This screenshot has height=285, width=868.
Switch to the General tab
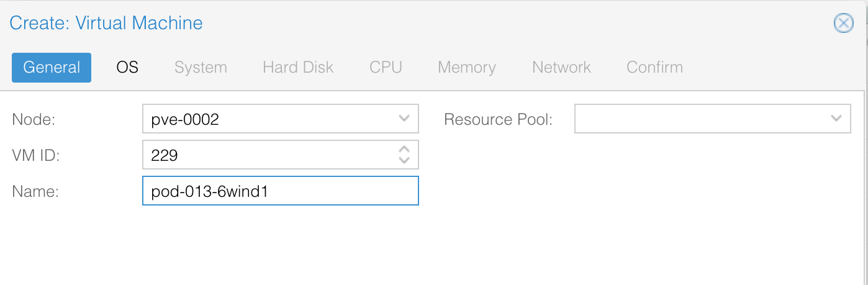coord(52,67)
